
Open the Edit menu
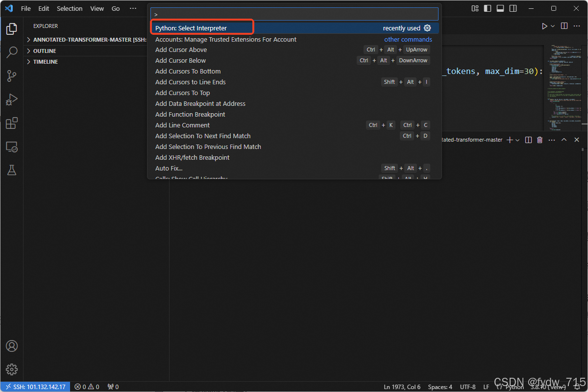(44, 8)
